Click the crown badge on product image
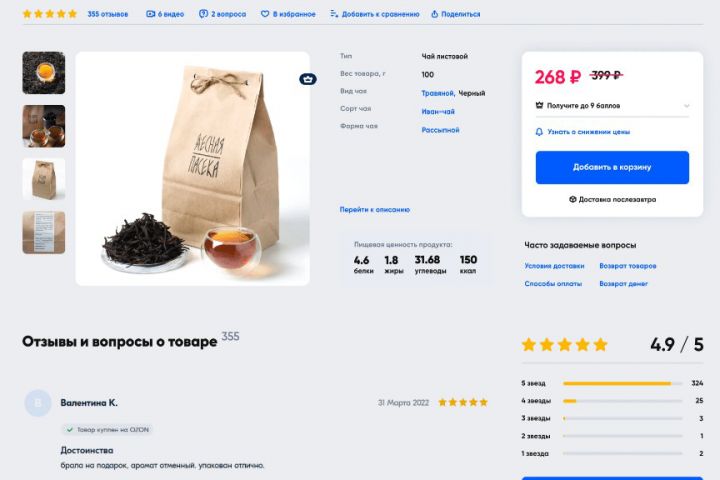The height and width of the screenshot is (480, 720). coord(308,79)
